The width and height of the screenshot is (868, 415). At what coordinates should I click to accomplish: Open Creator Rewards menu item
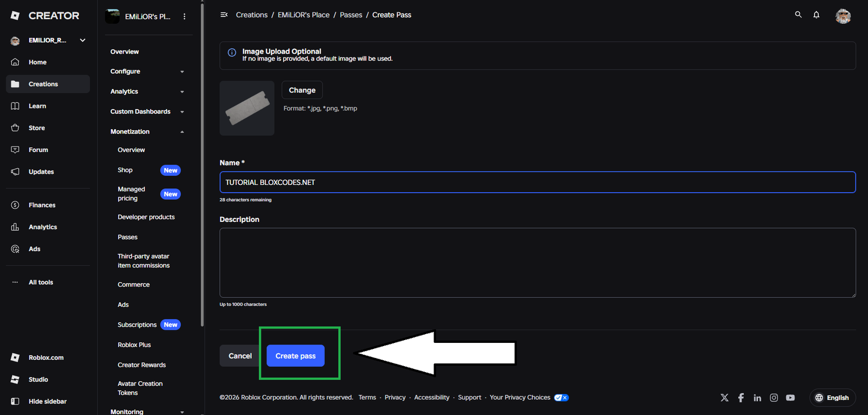142,365
